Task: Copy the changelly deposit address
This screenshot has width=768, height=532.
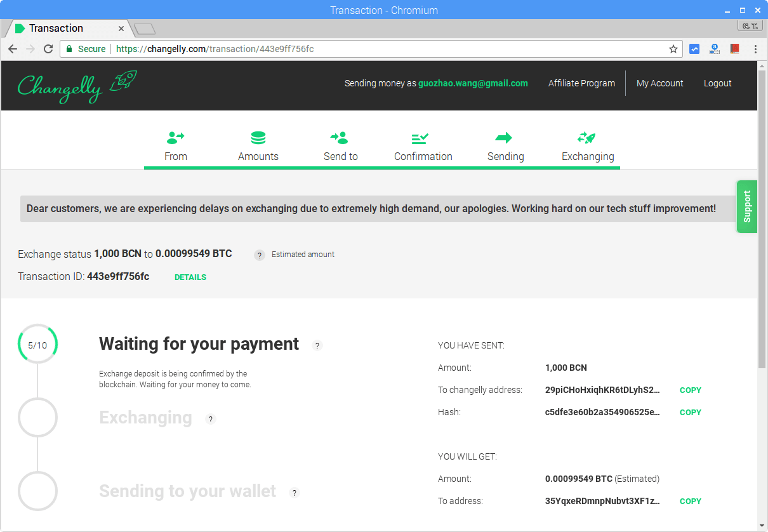Action: [x=690, y=390]
